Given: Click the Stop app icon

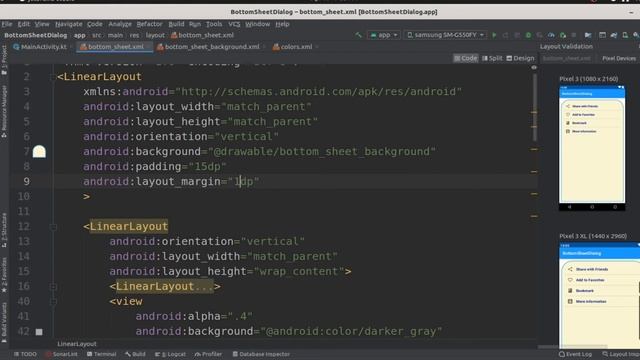Looking at the screenshot, I should tap(573, 35).
